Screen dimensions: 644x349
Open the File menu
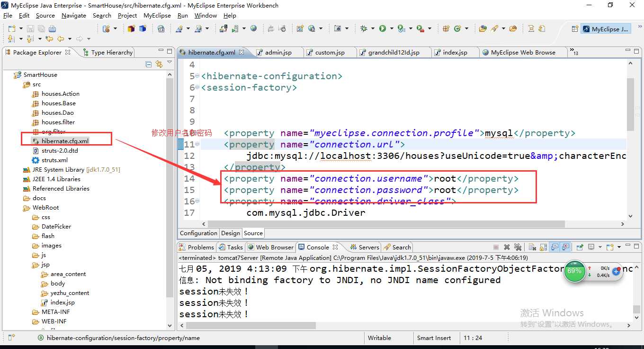click(8, 16)
